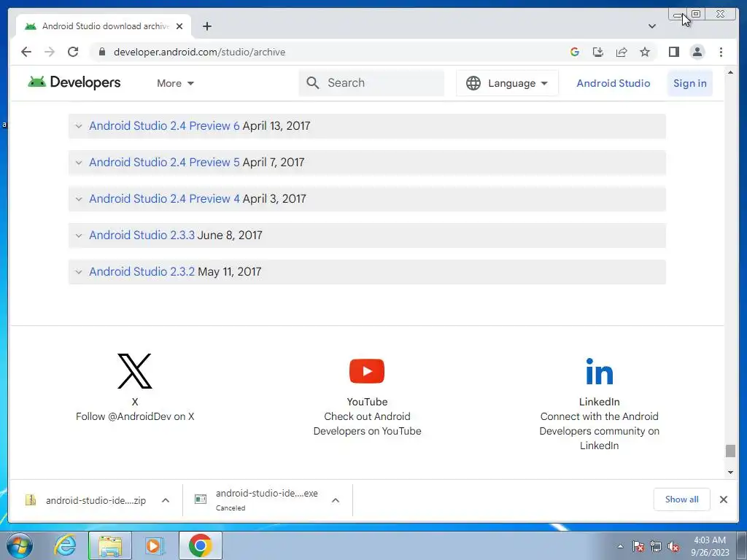Click the forward navigation arrow
This screenshot has width=747, height=560.
point(50,52)
